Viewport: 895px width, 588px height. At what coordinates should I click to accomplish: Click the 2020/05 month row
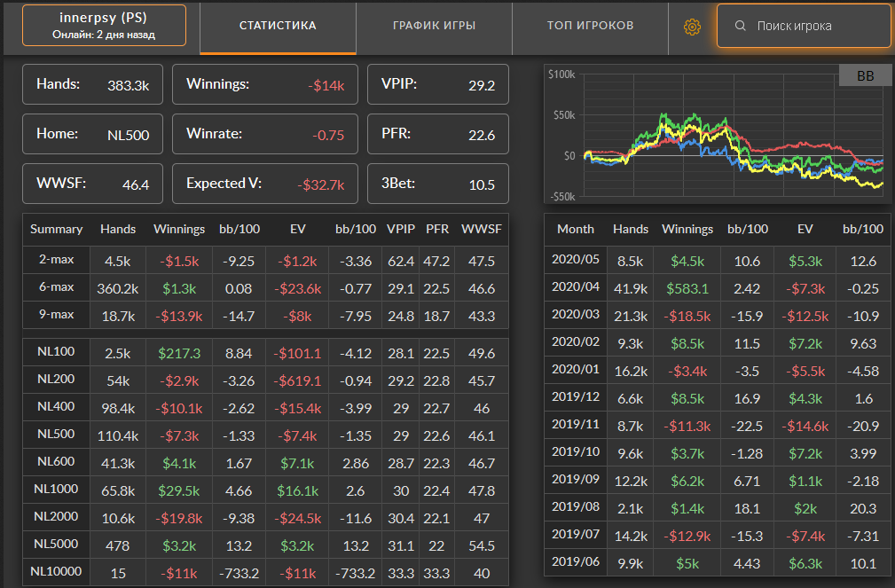718,261
